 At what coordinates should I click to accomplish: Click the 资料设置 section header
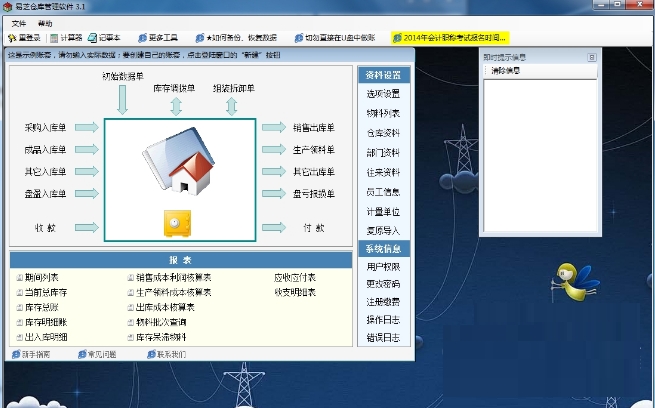click(384, 75)
